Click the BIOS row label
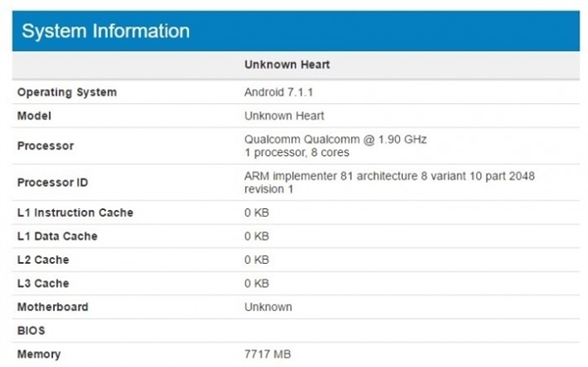 pos(31,331)
